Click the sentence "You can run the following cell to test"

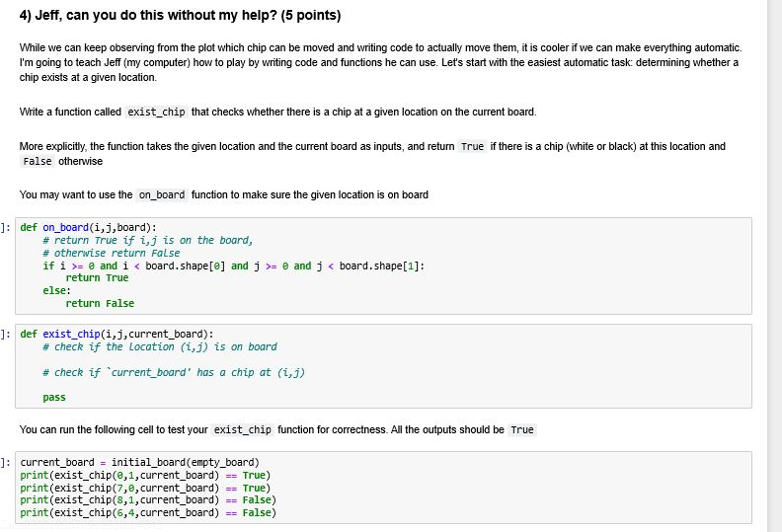277,429
